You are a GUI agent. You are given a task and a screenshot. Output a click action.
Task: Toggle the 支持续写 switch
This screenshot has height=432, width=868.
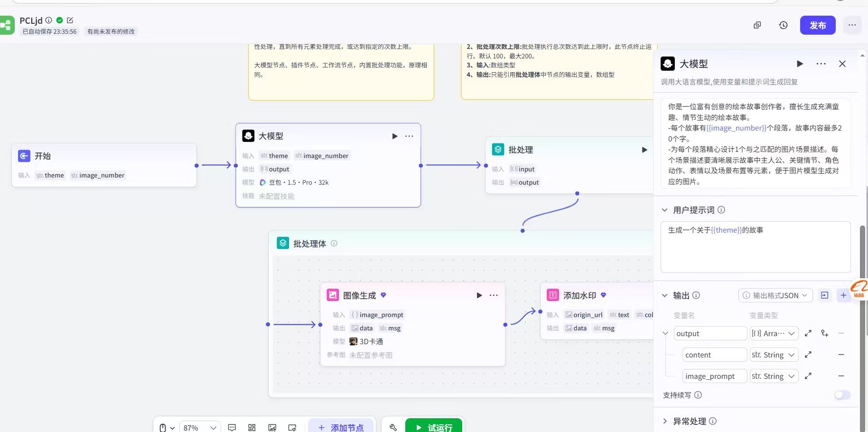tap(842, 395)
